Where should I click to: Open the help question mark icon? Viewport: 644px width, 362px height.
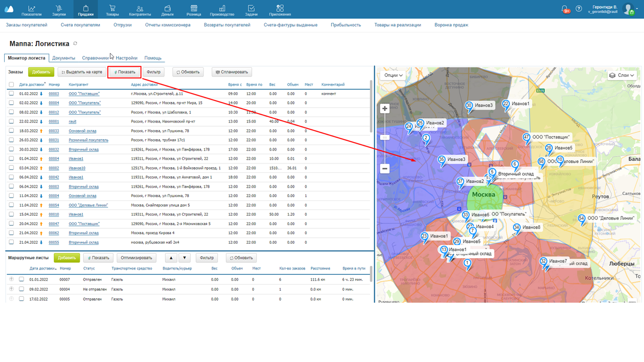(579, 9)
